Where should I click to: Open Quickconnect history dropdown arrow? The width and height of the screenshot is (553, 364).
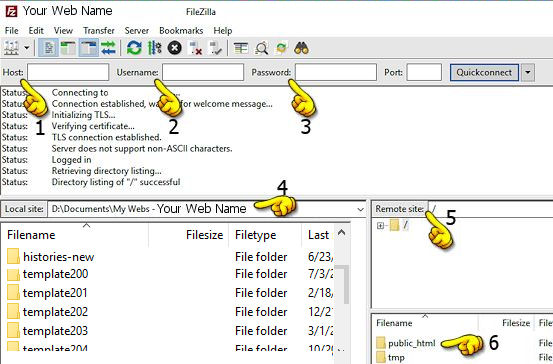click(528, 72)
